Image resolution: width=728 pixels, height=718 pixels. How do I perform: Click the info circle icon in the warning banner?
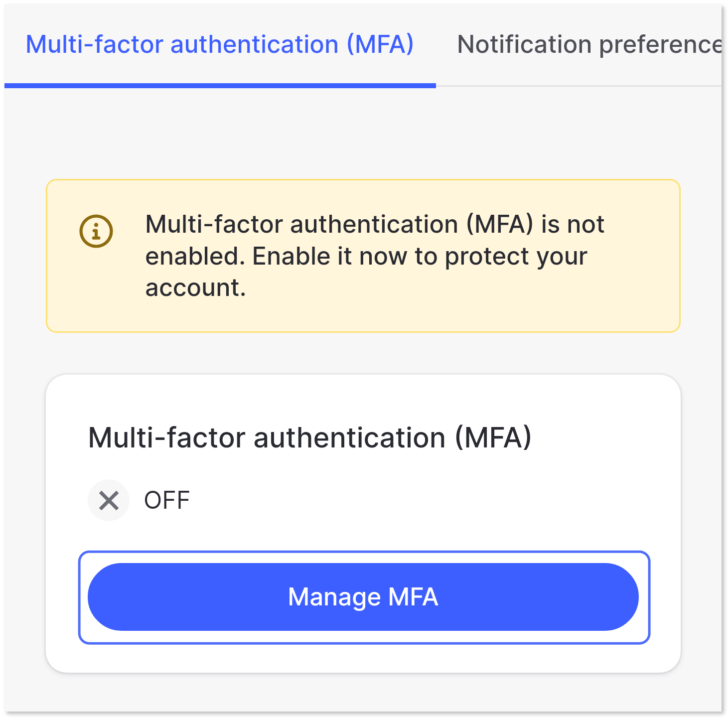tap(96, 230)
